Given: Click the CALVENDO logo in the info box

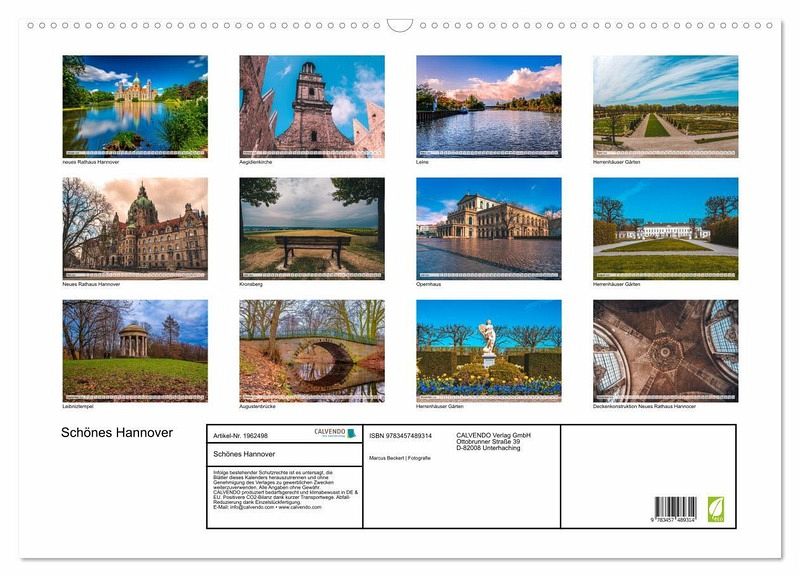Looking at the screenshot, I should (335, 433).
